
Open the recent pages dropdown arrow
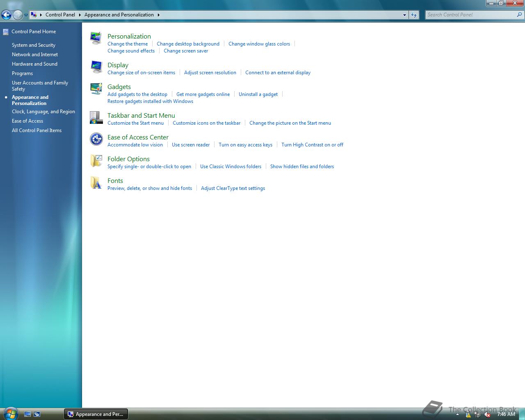(x=26, y=15)
